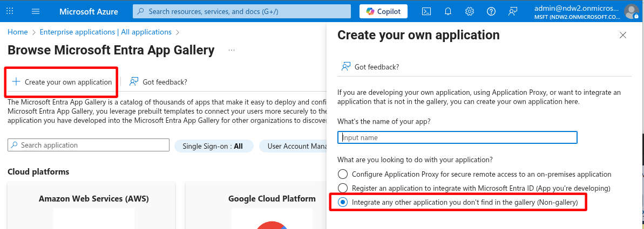Open the help question mark
Image resolution: width=644 pixels, height=229 pixels.
[491, 11]
